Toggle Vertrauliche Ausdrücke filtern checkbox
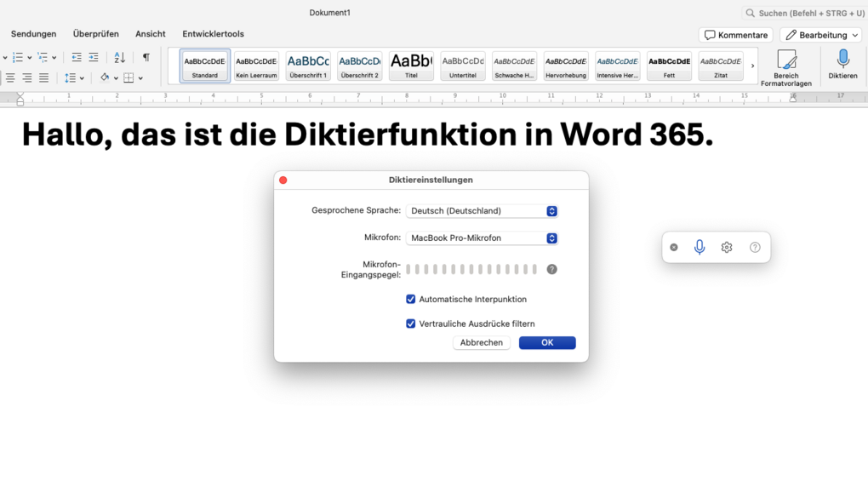868x481 pixels. 411,324
